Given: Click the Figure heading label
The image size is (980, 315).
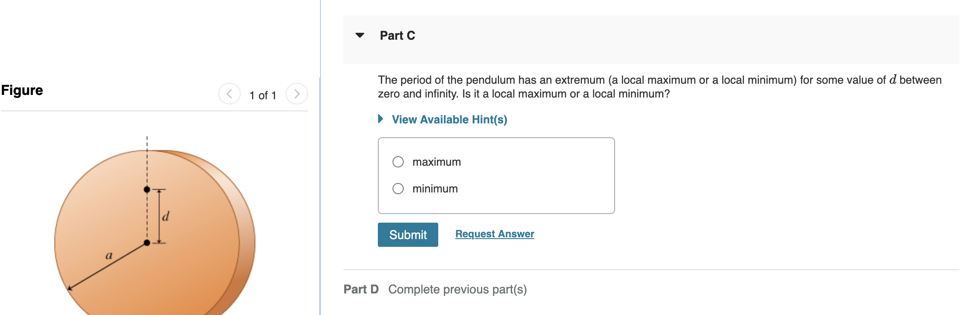Looking at the screenshot, I should [22, 90].
